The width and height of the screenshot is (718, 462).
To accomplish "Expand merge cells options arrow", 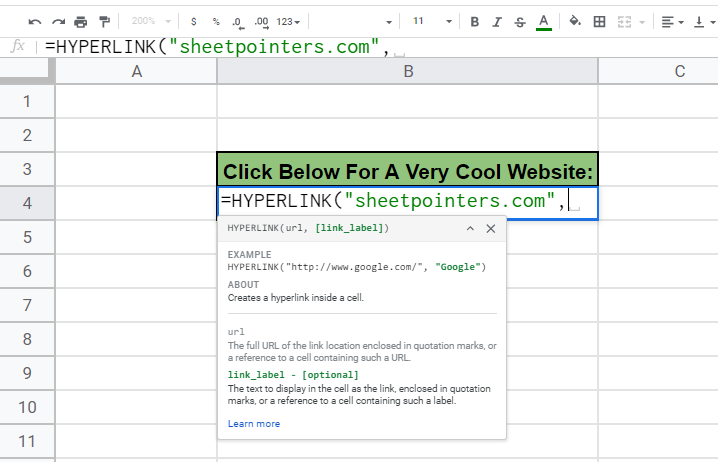I will click(642, 22).
